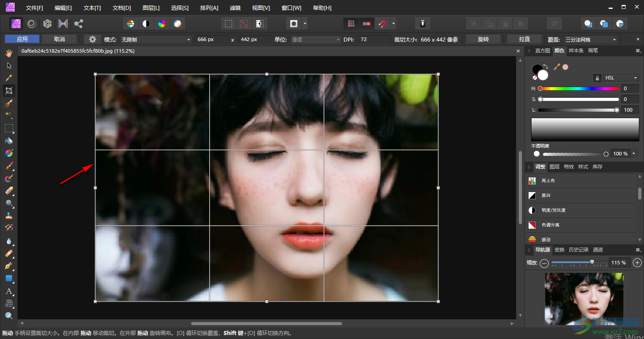Click the white background color circle

pyautogui.click(x=543, y=75)
